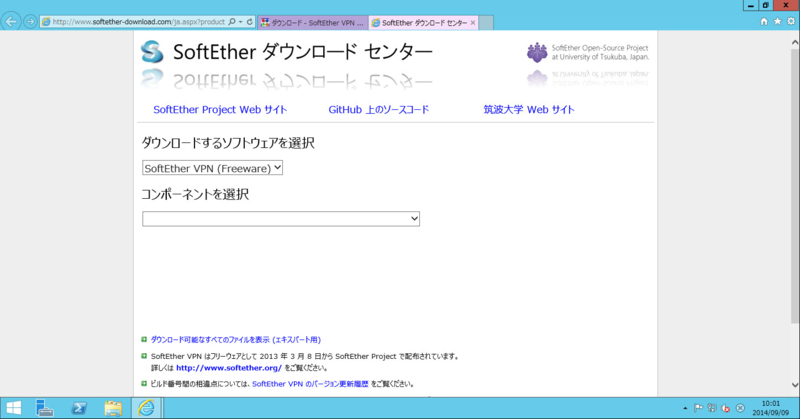Click the University of Tsukuba purple emblem
Image resolution: width=800 pixels, height=419 pixels.
pyautogui.click(x=537, y=53)
